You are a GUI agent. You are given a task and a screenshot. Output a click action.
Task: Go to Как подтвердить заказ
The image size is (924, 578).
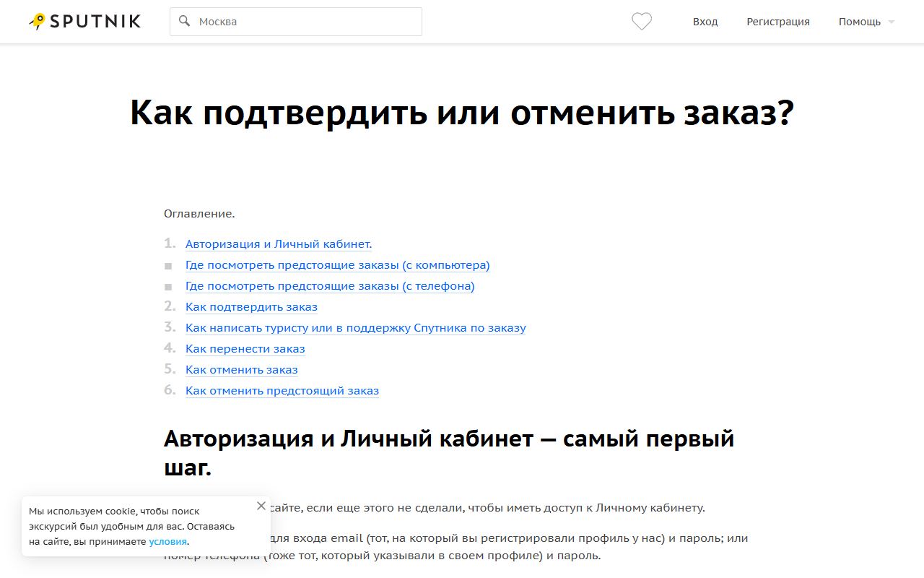tap(251, 307)
